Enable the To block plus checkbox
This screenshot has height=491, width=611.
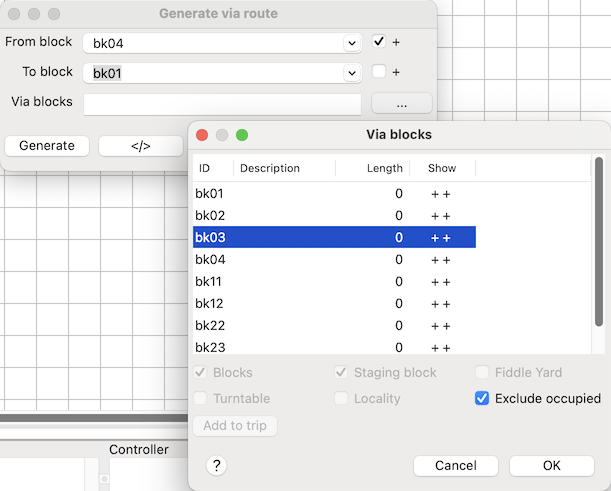tap(379, 72)
